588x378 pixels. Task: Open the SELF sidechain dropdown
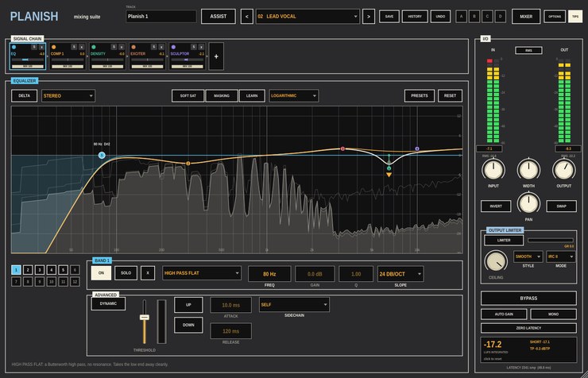tap(294, 305)
